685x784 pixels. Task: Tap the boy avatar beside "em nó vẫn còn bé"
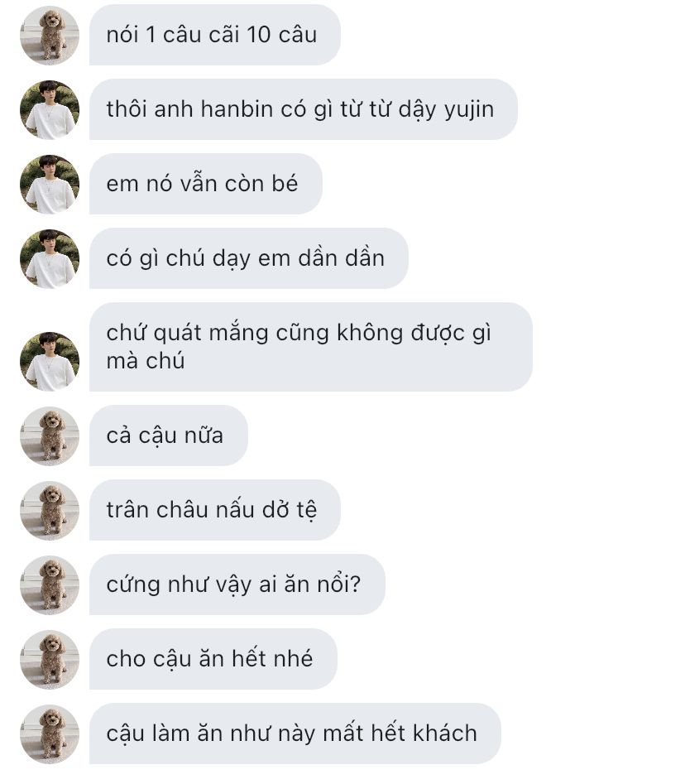tap(50, 184)
